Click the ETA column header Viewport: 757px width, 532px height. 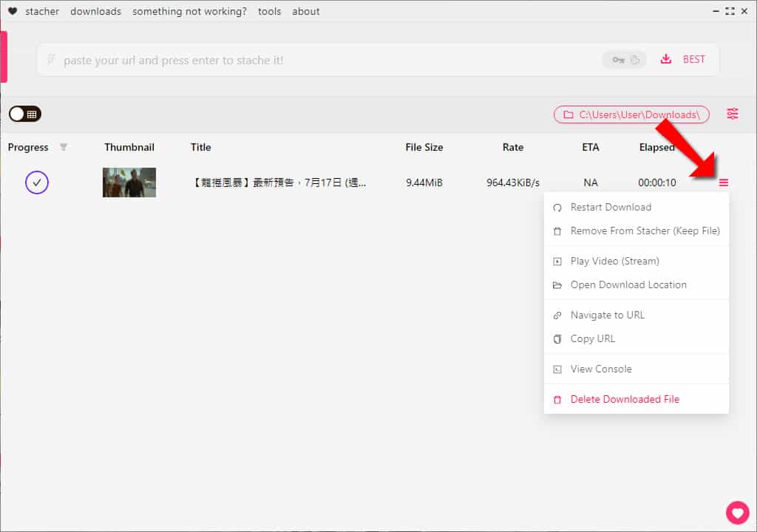[591, 147]
